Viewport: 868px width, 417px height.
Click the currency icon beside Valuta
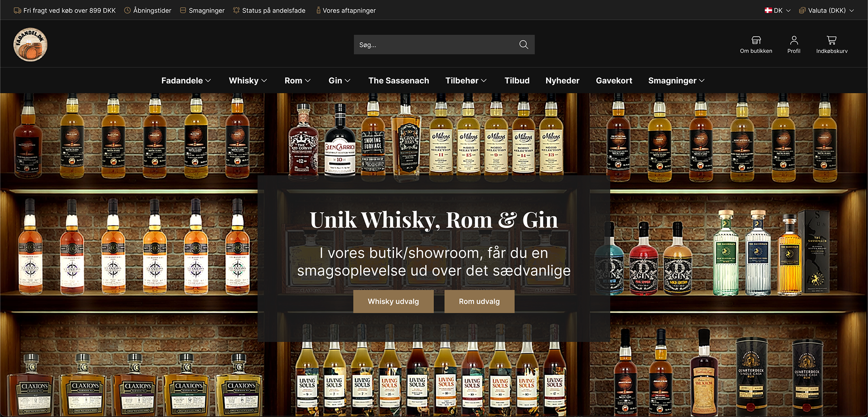point(802,10)
